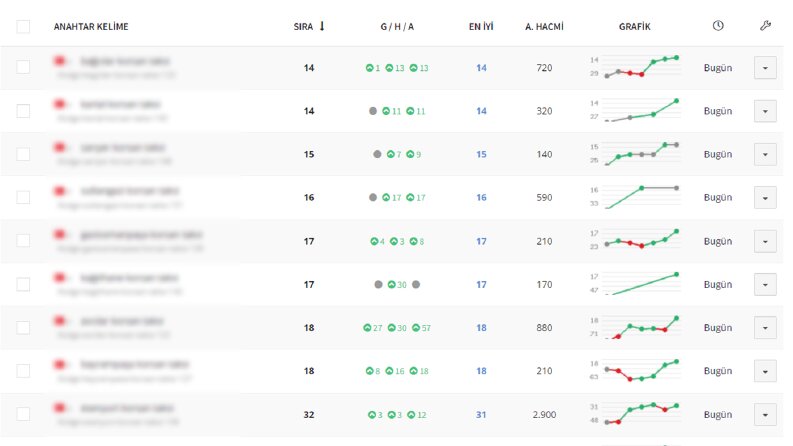The image size is (793, 446).
Task: Click blue best rank 14 in the 720 row
Action: pos(481,68)
